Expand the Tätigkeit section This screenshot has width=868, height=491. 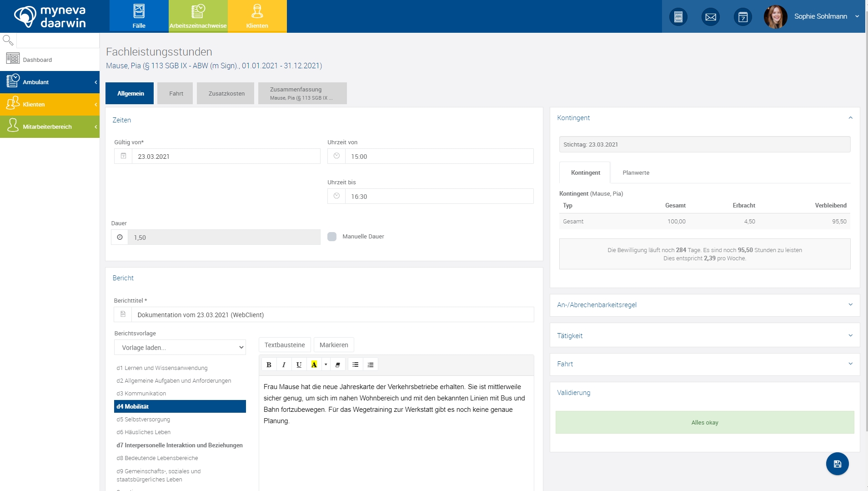[x=704, y=336]
